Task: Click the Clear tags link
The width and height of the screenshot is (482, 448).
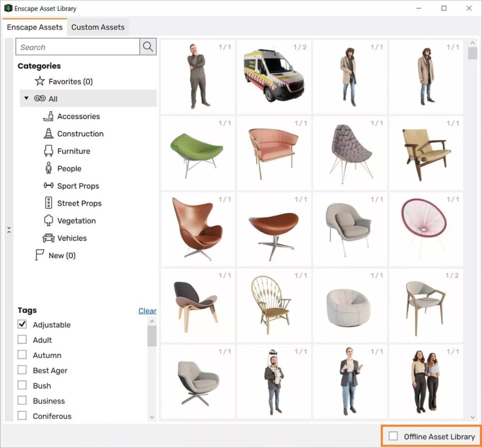Action: click(147, 311)
